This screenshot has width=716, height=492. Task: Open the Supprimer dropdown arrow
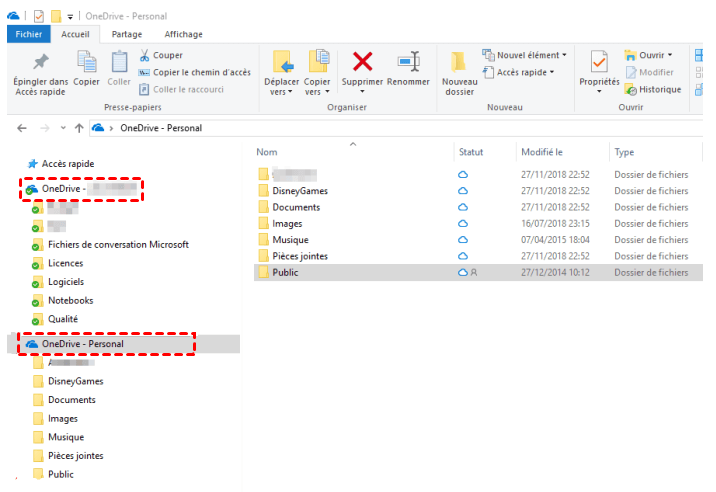coord(363,91)
